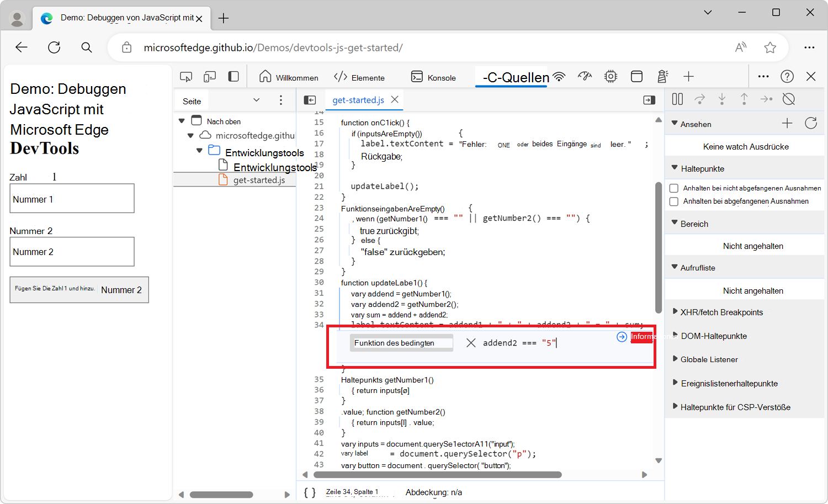The image size is (828, 504).
Task: Click the step into function icon
Action: tap(722, 99)
